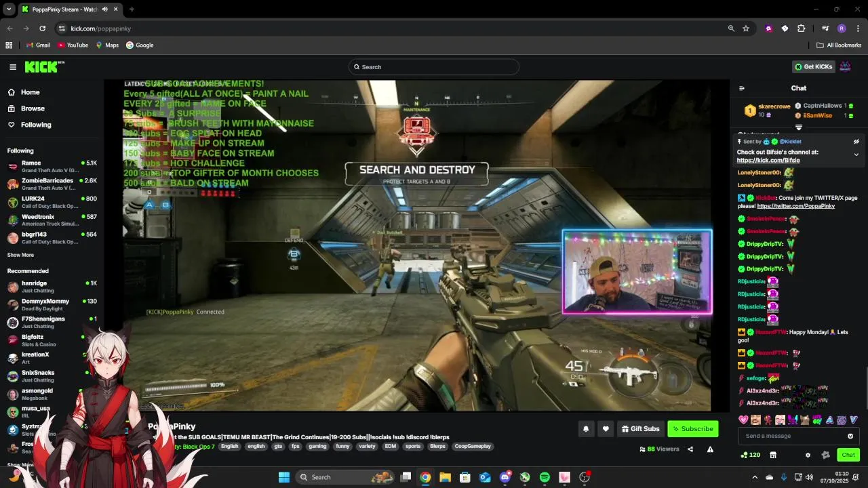Open browser extensions puzzle icon
The image size is (868, 488).
(x=802, y=28)
